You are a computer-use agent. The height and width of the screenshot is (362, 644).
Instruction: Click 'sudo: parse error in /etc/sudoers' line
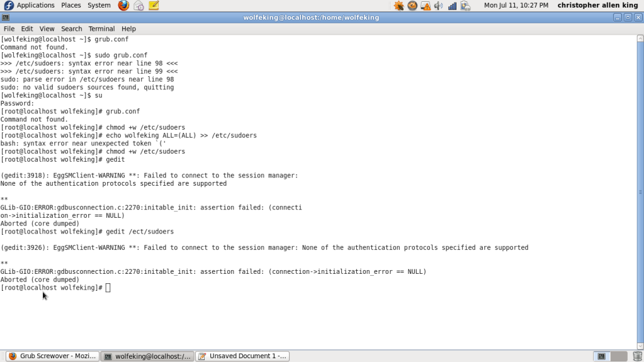87,79
